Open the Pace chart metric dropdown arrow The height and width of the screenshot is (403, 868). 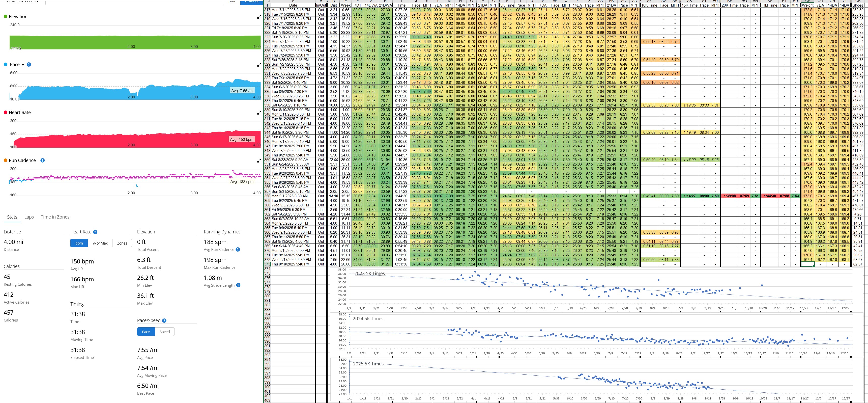[23, 65]
